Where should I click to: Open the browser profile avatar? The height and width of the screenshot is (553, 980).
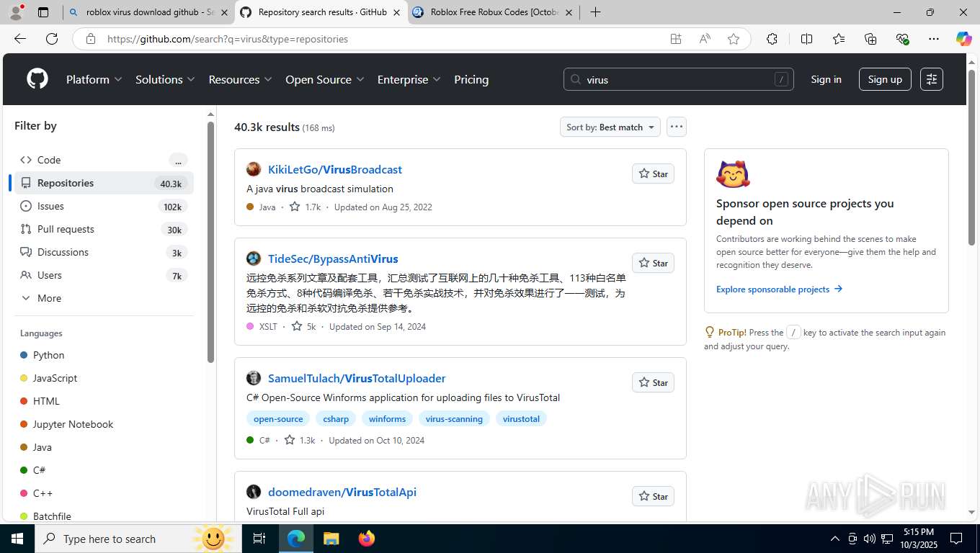click(x=16, y=12)
